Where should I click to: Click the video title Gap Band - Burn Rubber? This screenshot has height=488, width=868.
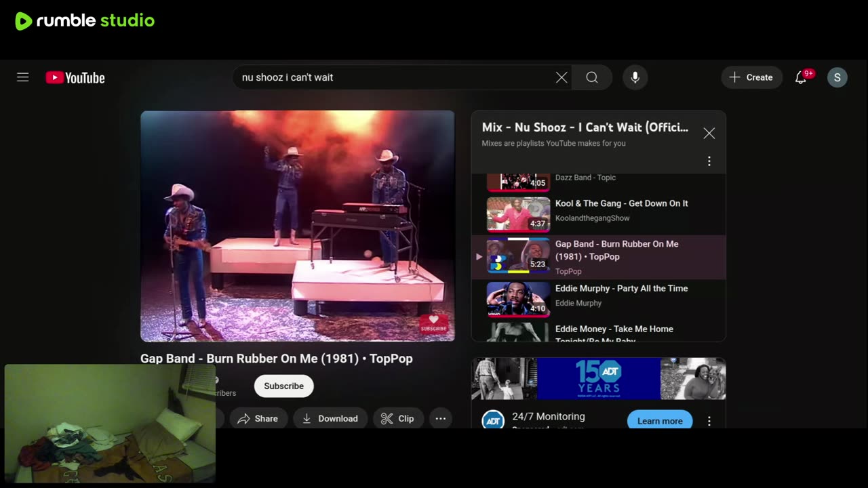pyautogui.click(x=276, y=359)
